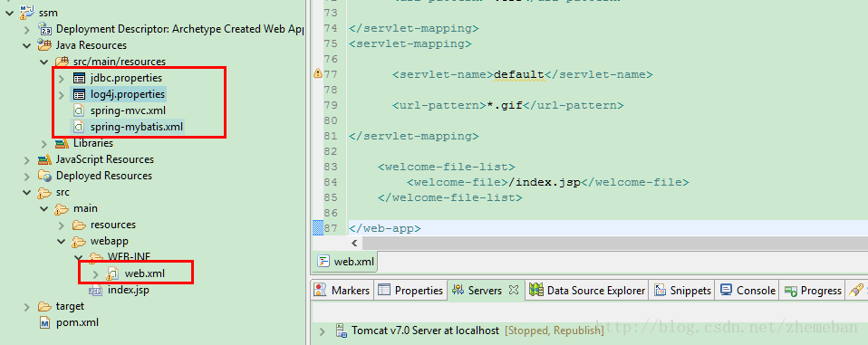Click the Progress view icon

pyautogui.click(x=791, y=291)
